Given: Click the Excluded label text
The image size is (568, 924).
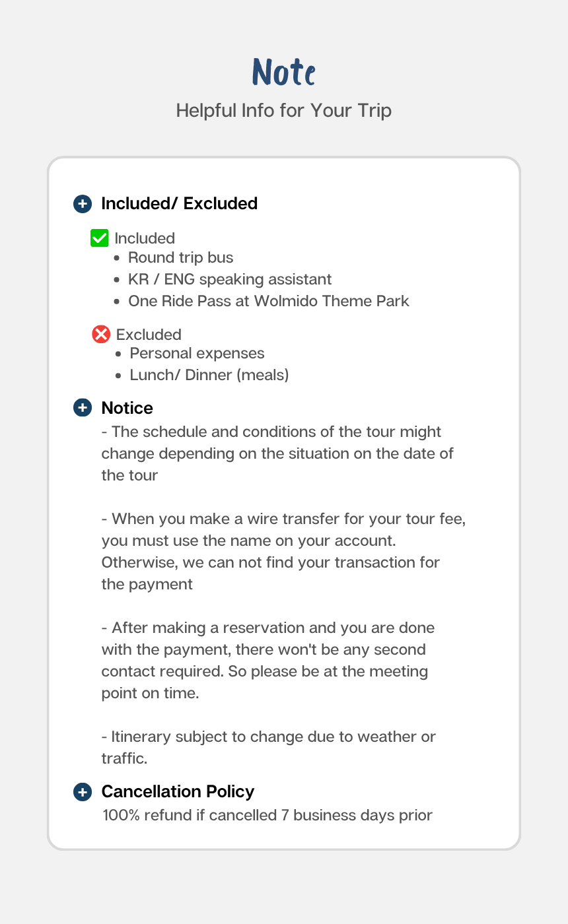Looking at the screenshot, I should point(149,335).
